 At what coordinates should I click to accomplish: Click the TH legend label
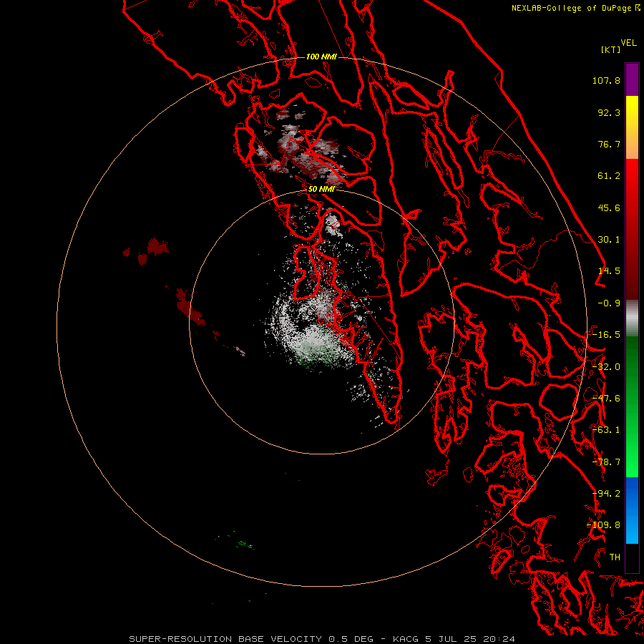(x=615, y=557)
